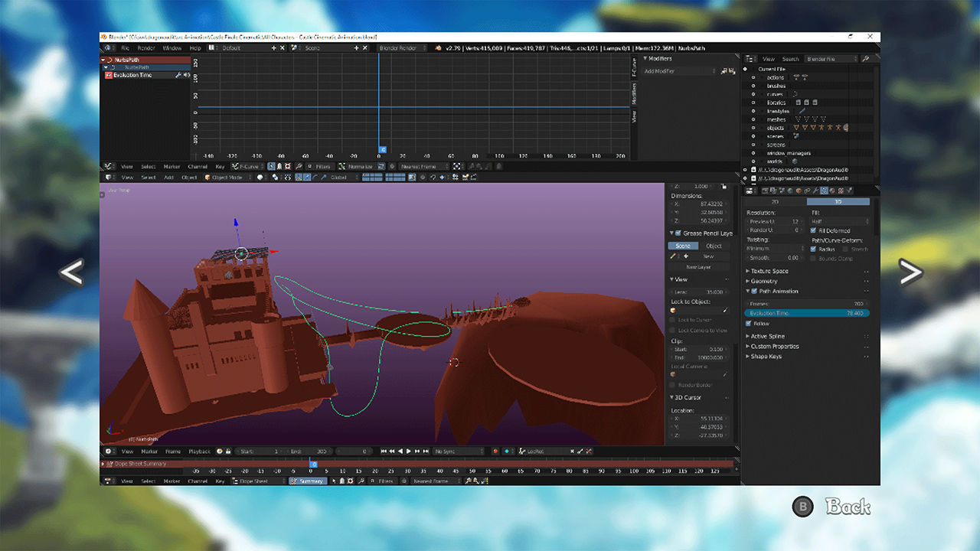Enable the Stretch checkbox under Path/Curve-Deform
Viewport: 980px width, 551px height.
[846, 249]
